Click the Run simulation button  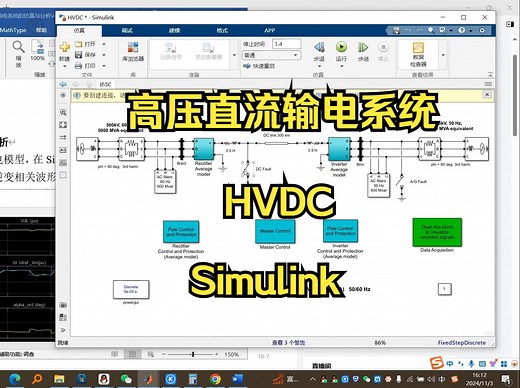pos(341,47)
